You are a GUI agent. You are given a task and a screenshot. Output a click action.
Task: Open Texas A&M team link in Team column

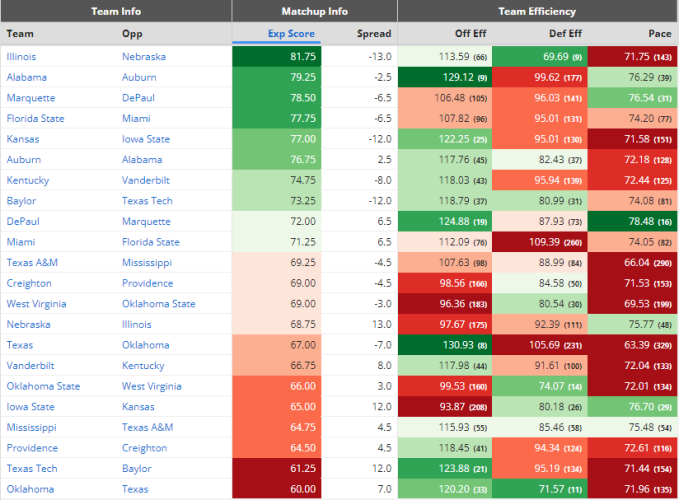(32, 262)
